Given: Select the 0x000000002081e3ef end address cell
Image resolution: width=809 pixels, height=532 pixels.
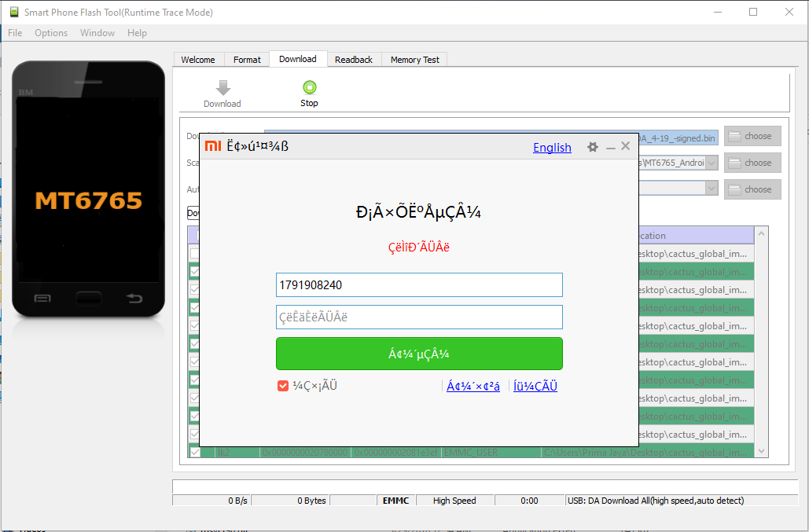Looking at the screenshot, I should point(395,452).
